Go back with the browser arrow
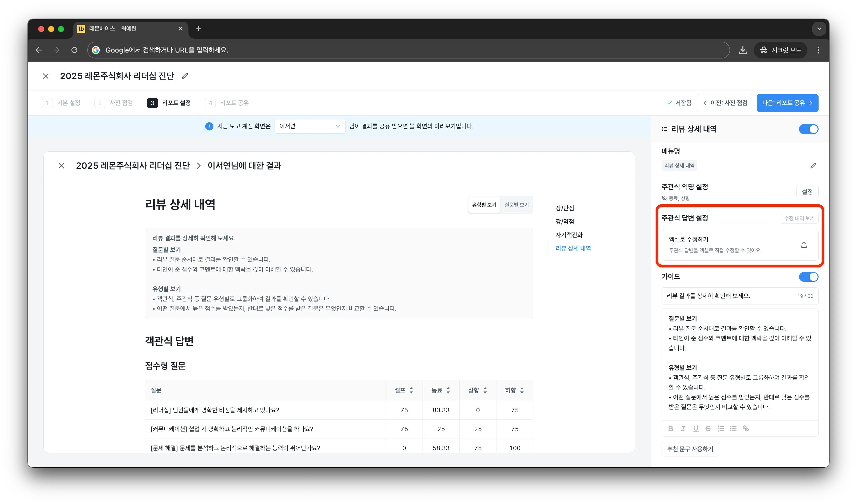The height and width of the screenshot is (504, 857). coord(39,50)
